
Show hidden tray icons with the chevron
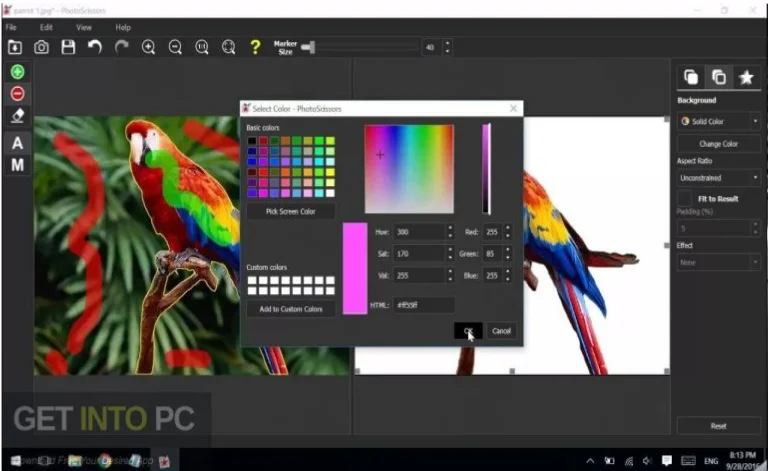590,461
